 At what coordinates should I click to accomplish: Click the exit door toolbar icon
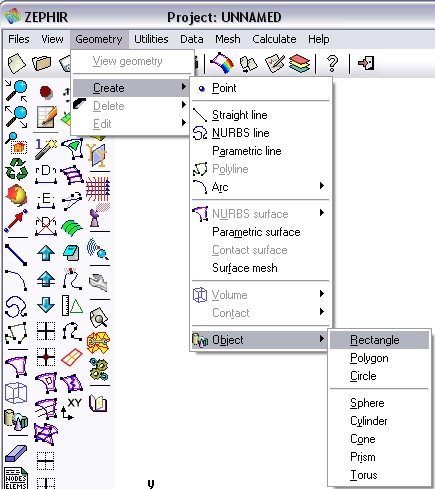(366, 63)
